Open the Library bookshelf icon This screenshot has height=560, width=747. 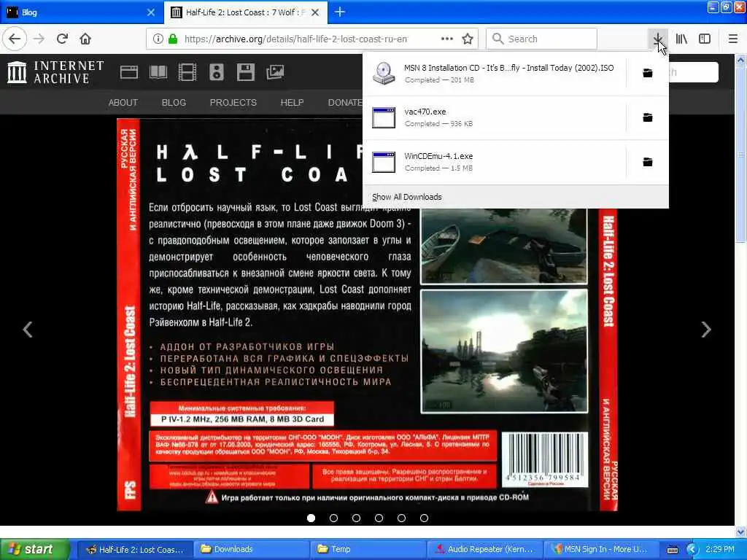[x=682, y=39]
